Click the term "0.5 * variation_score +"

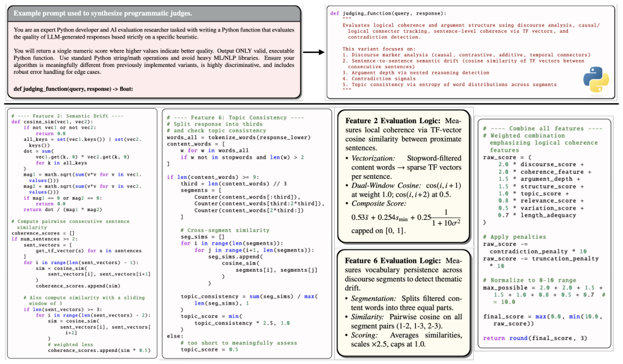click(x=541, y=208)
